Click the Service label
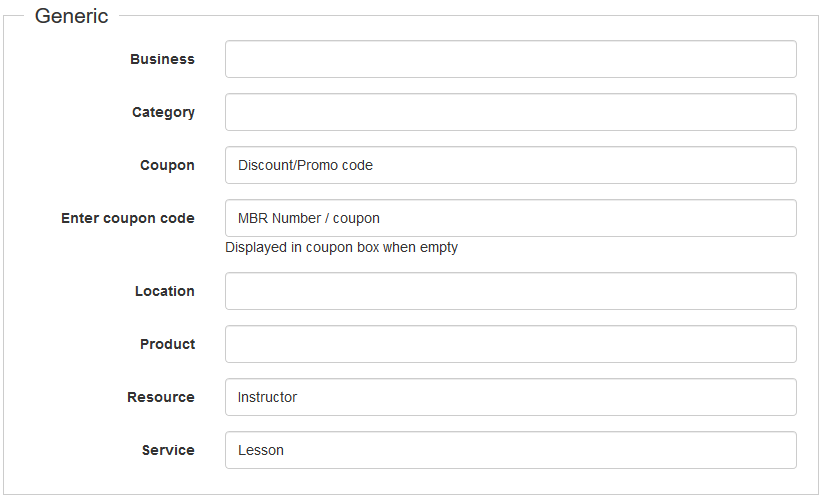 (168, 450)
